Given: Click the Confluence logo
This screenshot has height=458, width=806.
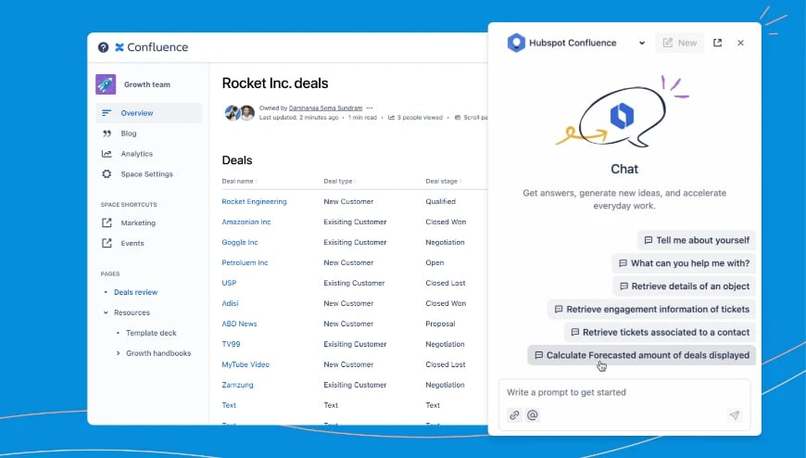Looking at the screenshot, I should (x=151, y=47).
